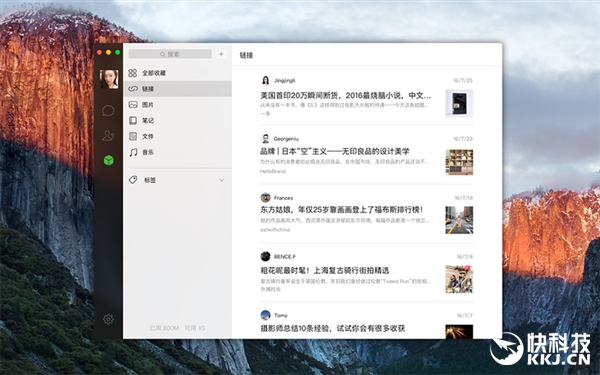Click the Georgeniu sender name
The height and width of the screenshot is (375, 600).
pyautogui.click(x=286, y=139)
